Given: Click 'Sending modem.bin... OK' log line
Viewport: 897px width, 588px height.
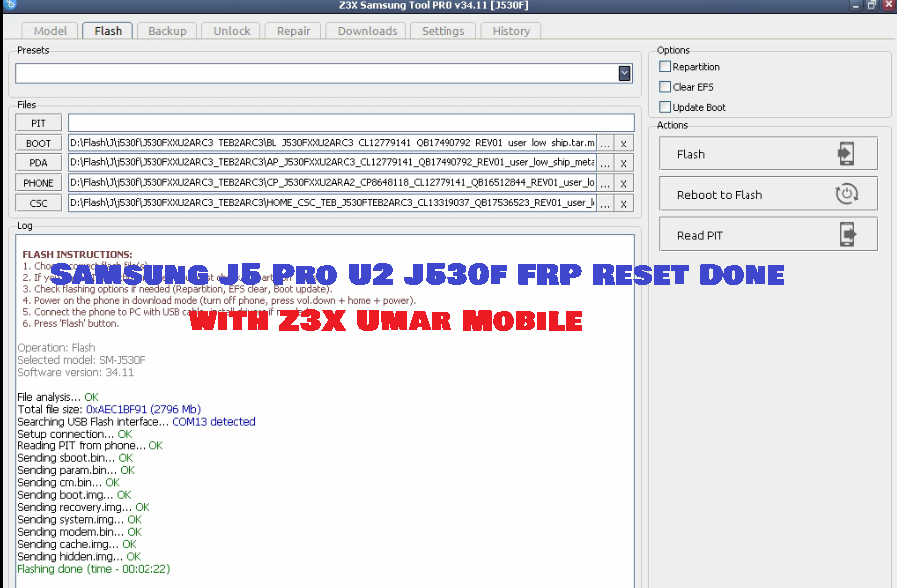Looking at the screenshot, I should coord(79,532).
